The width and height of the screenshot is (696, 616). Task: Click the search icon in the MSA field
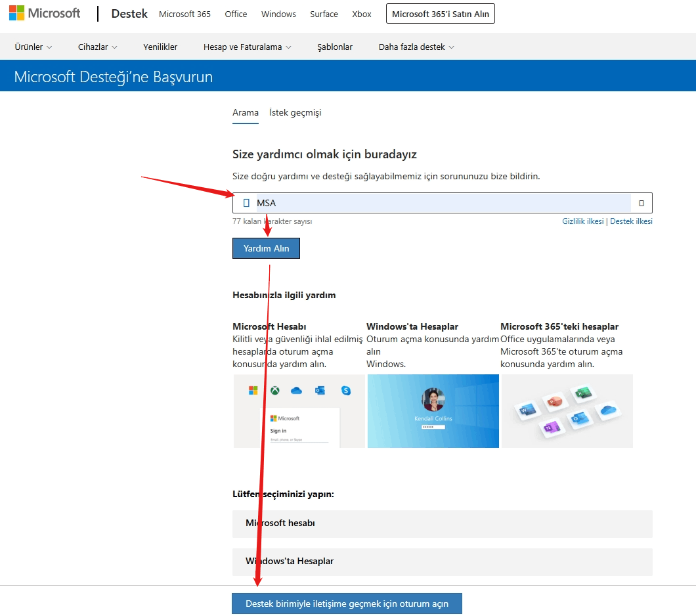pyautogui.click(x=246, y=203)
